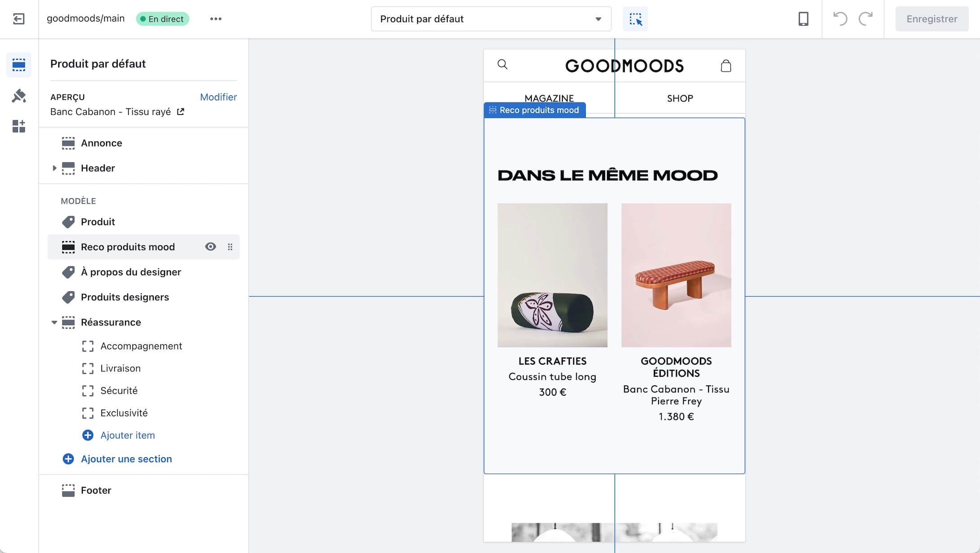The height and width of the screenshot is (553, 980).
Task: Click the LES CRAFTIES brand text
Action: [552, 361]
